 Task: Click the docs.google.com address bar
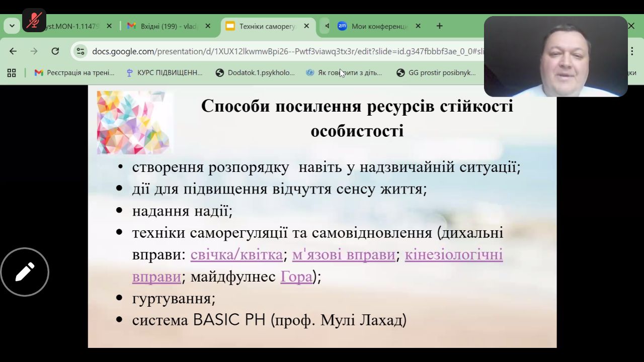(282, 51)
